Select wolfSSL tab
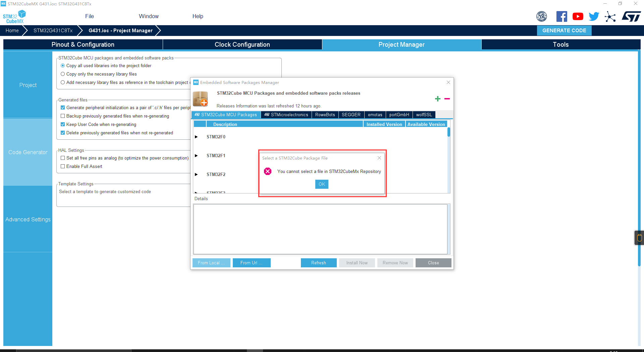The width and height of the screenshot is (644, 352). pos(424,115)
